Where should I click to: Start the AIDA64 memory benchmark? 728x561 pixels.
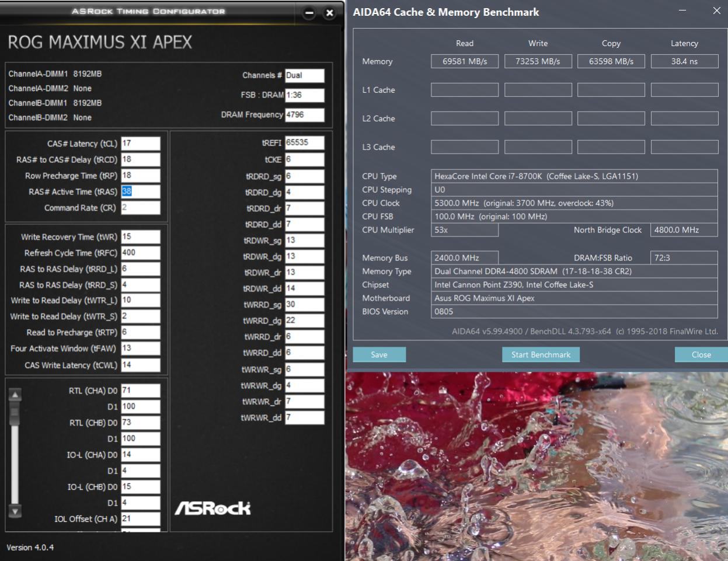541,354
